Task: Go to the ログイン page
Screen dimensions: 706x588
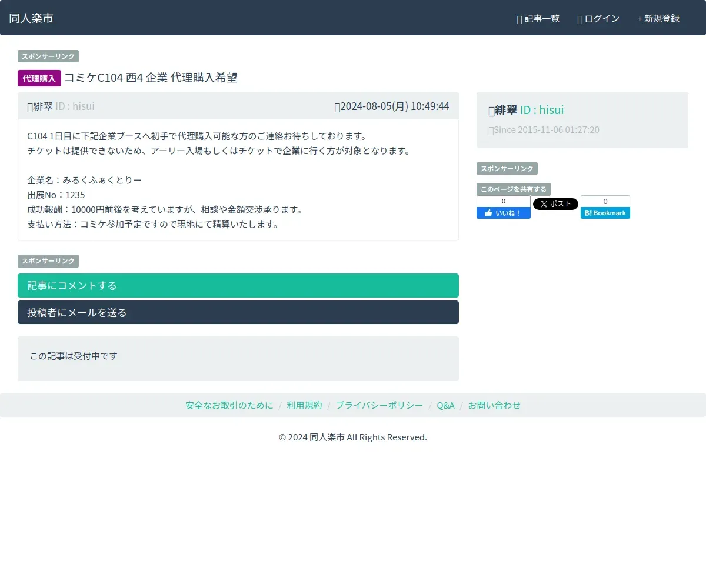Action: 598,19
